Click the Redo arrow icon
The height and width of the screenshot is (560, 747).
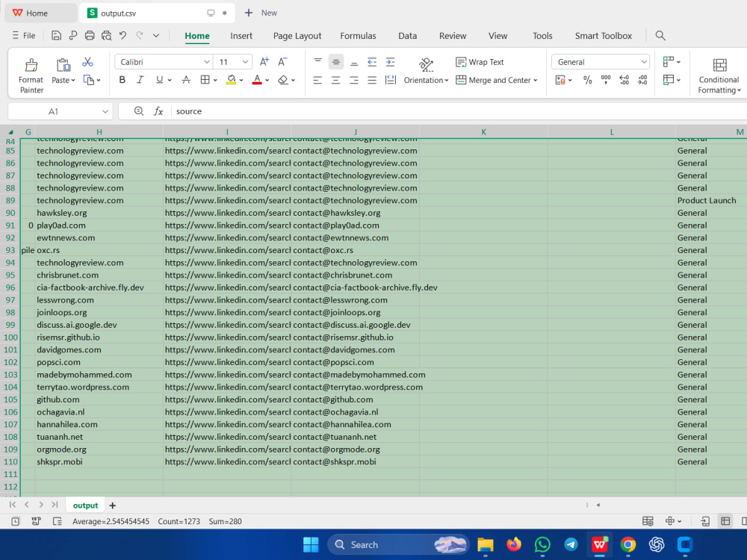point(140,35)
